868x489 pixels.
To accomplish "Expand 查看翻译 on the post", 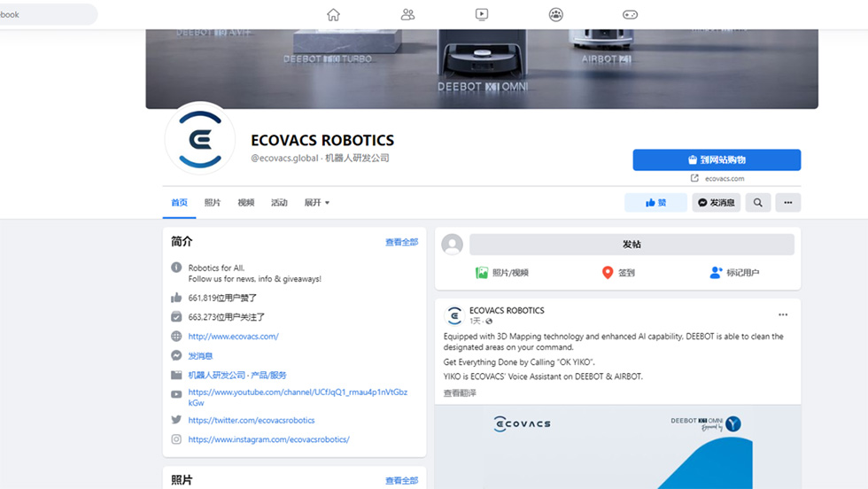I will coord(460,393).
